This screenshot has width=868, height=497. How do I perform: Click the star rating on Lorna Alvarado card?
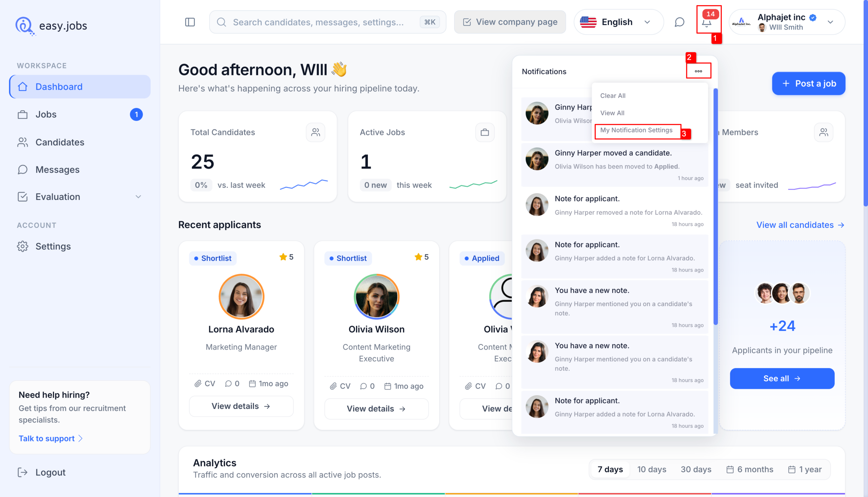(x=286, y=257)
